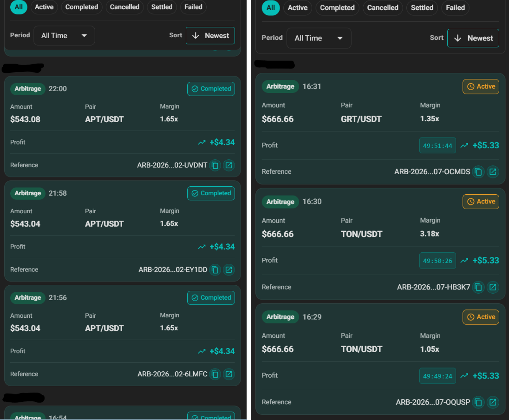Select the All filter in the left panel

point(19,7)
